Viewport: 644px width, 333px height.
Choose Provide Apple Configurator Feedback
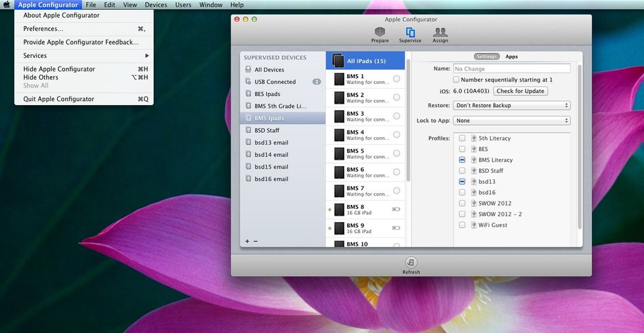(84, 42)
